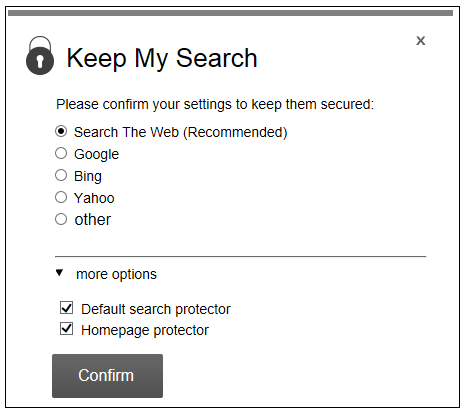Pick the Bing radio button
This screenshot has height=414, width=465.
[61, 175]
